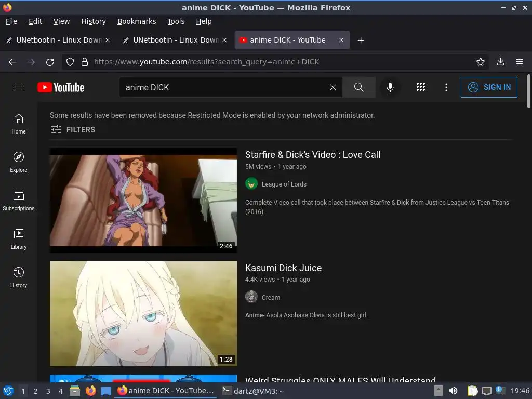Open the Tools menu
The image size is (532, 399).
[176, 21]
